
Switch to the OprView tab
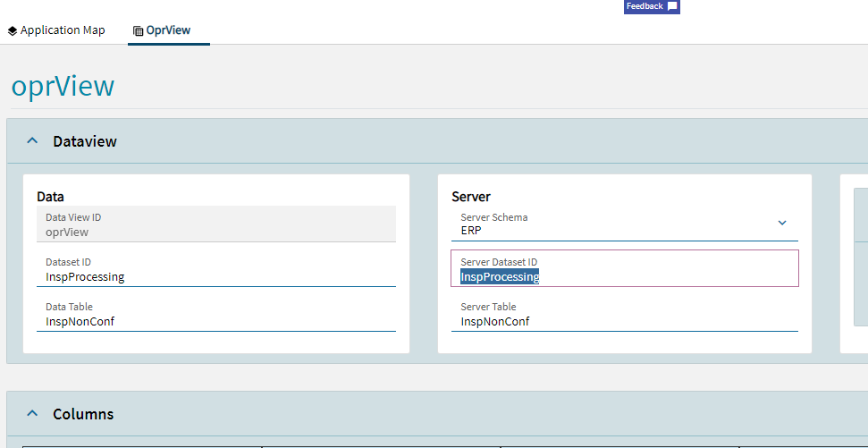pos(168,30)
